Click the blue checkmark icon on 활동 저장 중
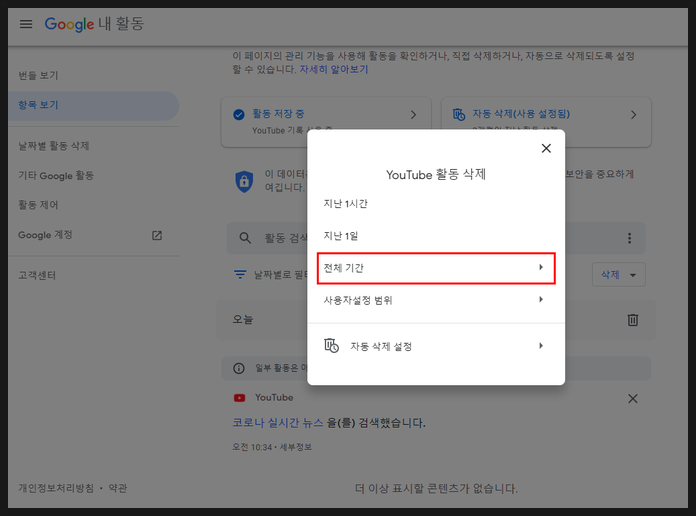Viewport: 696px width, 516px height. coord(239,115)
